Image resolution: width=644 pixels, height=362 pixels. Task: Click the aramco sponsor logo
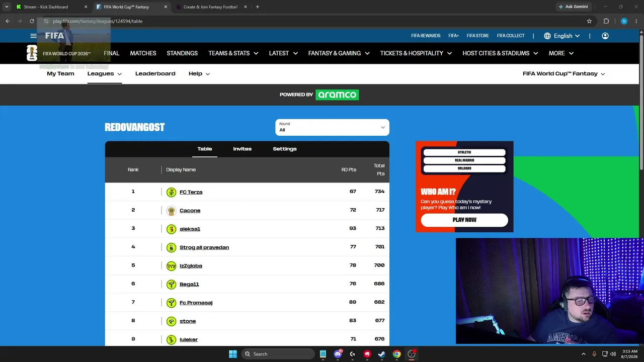337,95
